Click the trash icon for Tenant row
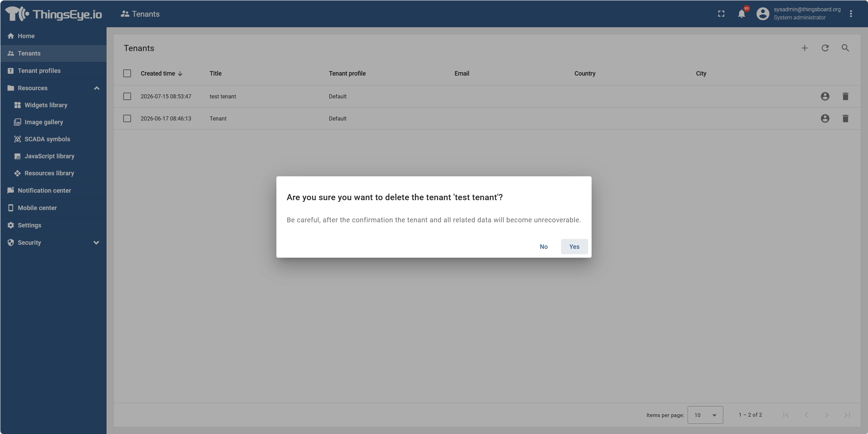 pos(846,118)
